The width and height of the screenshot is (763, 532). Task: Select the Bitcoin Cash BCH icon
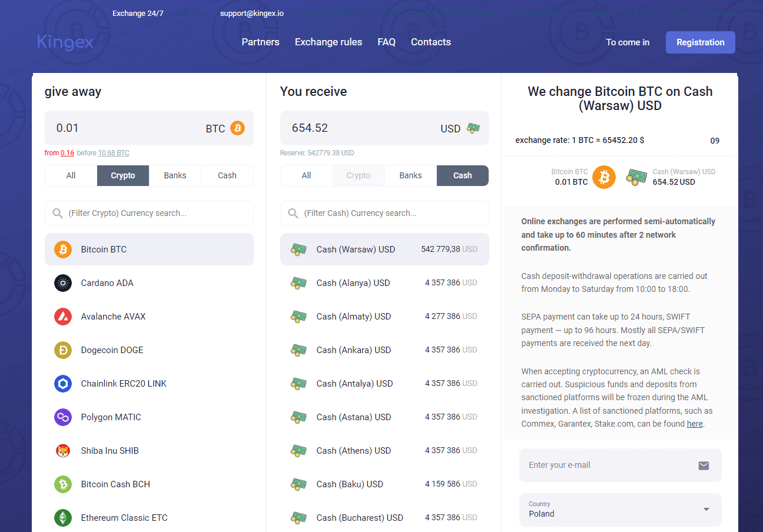pyautogui.click(x=63, y=484)
